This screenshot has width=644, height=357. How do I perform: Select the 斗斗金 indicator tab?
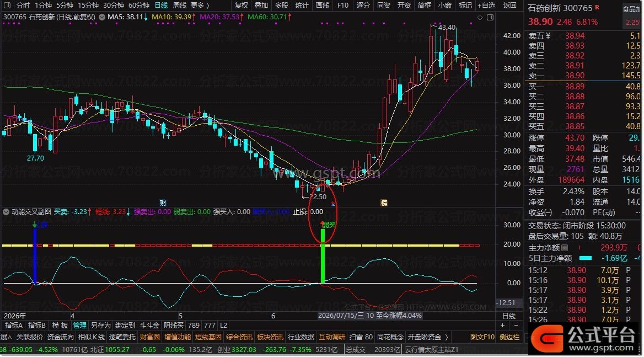click(x=149, y=326)
